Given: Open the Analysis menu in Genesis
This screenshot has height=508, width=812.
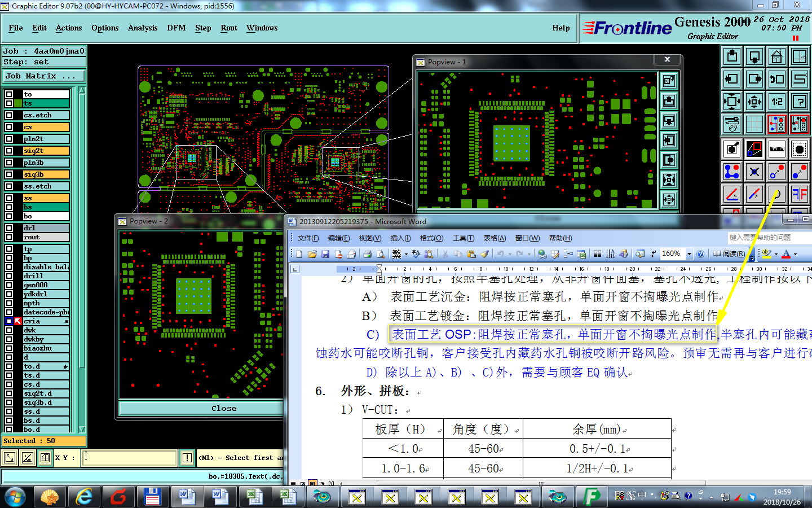Looking at the screenshot, I should pos(143,28).
